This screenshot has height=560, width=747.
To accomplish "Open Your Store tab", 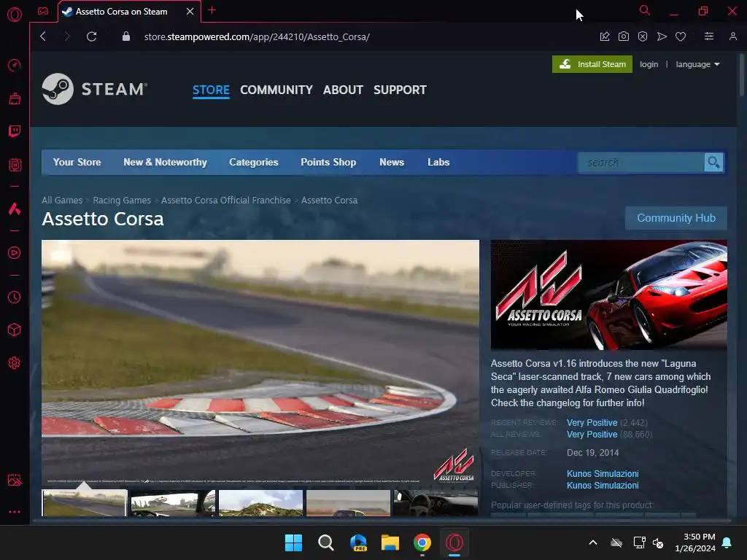I will (77, 163).
